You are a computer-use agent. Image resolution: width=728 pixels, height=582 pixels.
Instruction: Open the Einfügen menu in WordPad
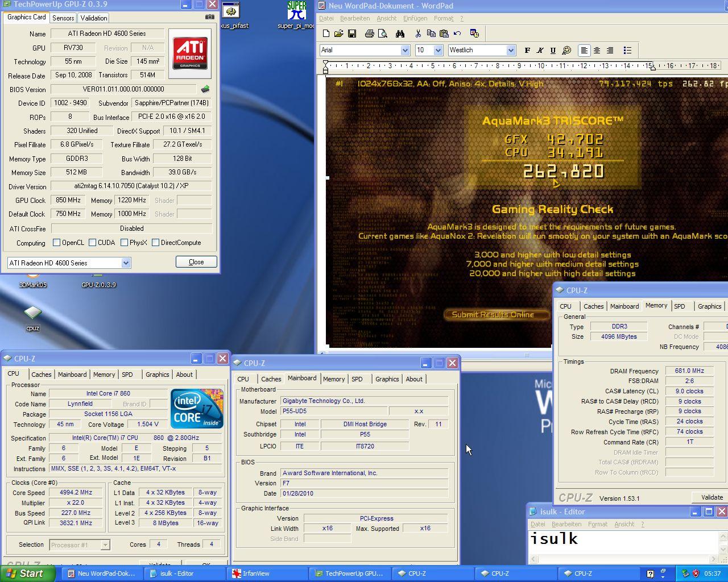(x=415, y=18)
